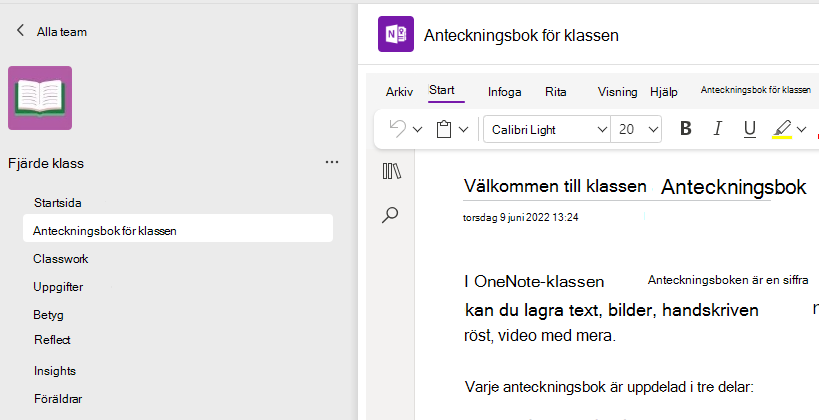The width and height of the screenshot is (819, 420).
Task: Show notebook navigation pane icon
Action: coord(392,171)
